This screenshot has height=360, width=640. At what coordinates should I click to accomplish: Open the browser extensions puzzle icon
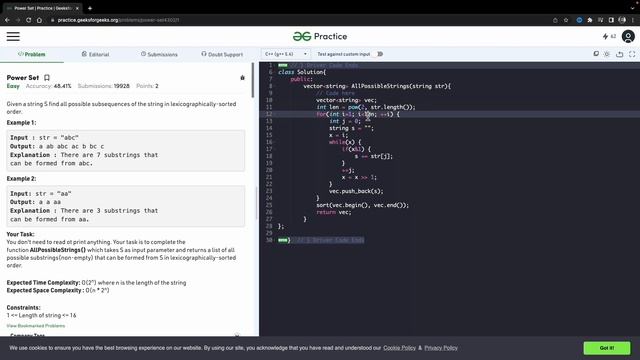[x=590, y=20]
